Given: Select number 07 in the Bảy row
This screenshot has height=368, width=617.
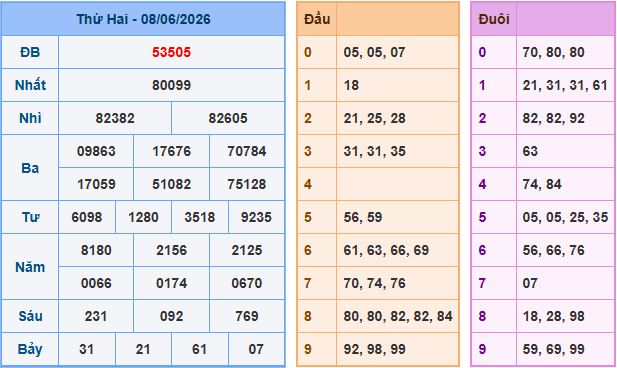Looking at the screenshot, I should click(256, 349).
